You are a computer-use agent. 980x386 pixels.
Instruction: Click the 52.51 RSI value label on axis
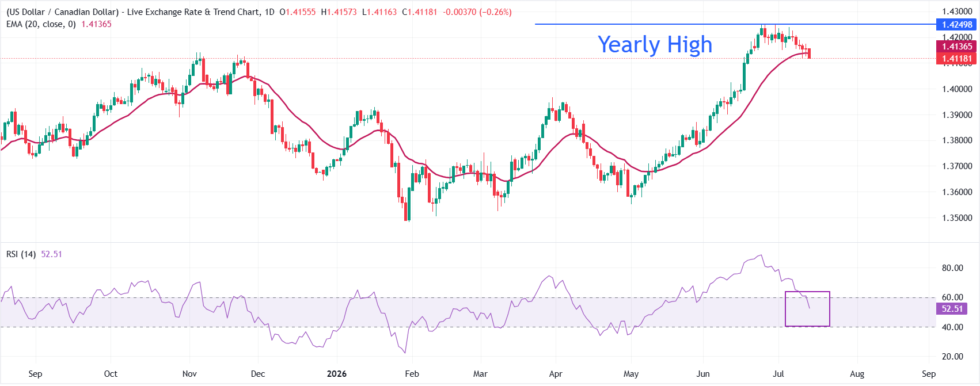(952, 309)
